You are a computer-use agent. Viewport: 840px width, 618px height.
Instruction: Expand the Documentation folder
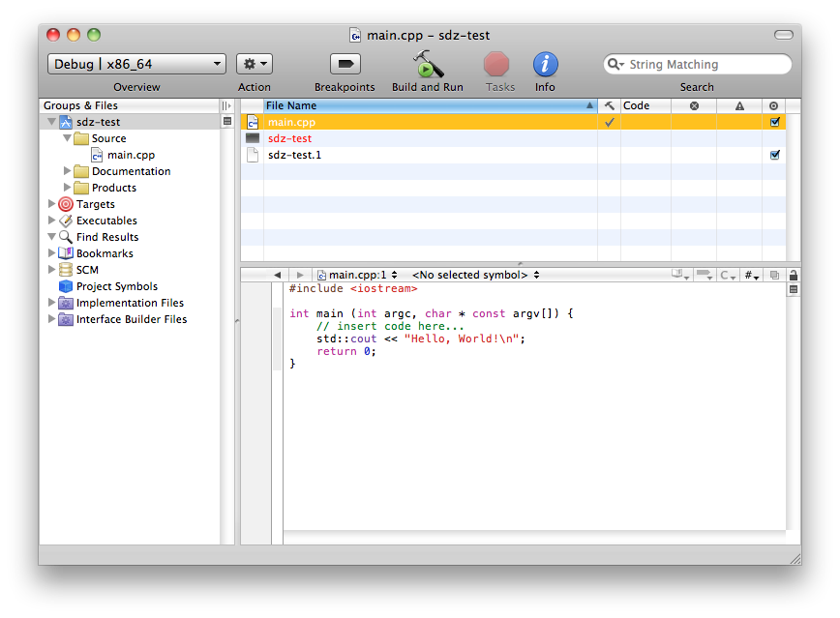click(x=67, y=171)
